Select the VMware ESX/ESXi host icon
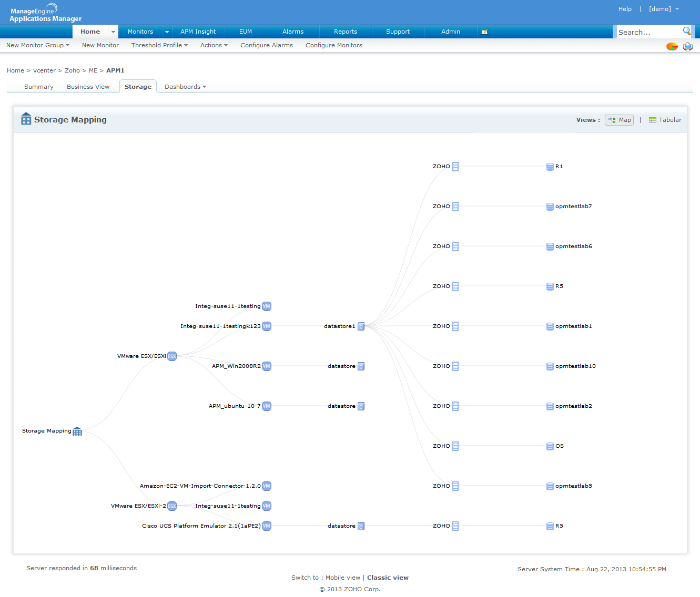This screenshot has height=597, width=700. pyautogui.click(x=172, y=356)
